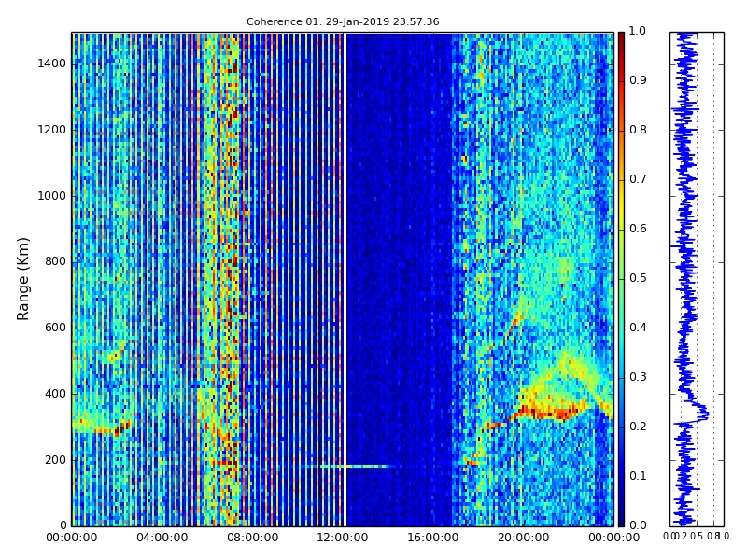Click the colorbar 0.4 value label
Image resolution: width=747 pixels, height=560 pixels.
coord(638,328)
